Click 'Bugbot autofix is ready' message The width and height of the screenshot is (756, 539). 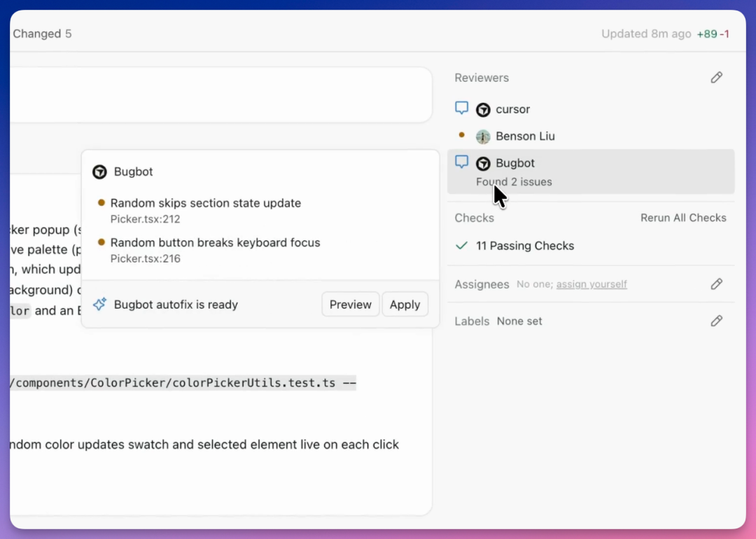176,304
